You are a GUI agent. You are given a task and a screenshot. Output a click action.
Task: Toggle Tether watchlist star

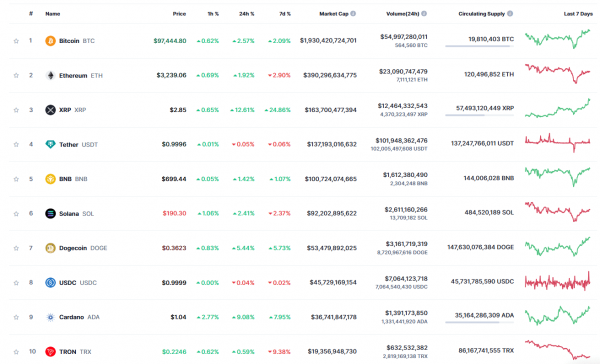click(16, 144)
